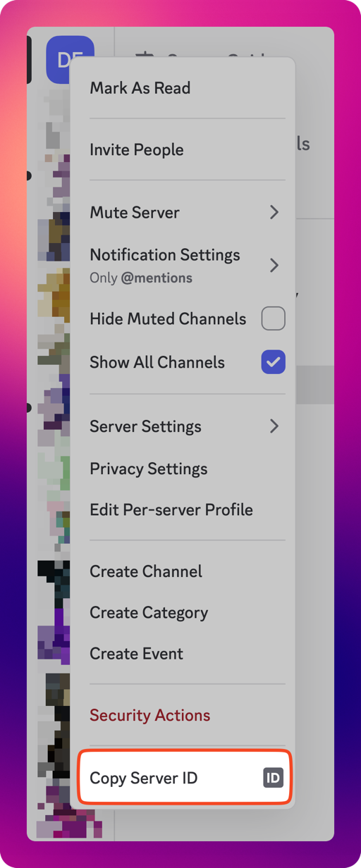This screenshot has height=868, width=361.
Task: Select the blue DE server icon
Action: click(x=70, y=60)
